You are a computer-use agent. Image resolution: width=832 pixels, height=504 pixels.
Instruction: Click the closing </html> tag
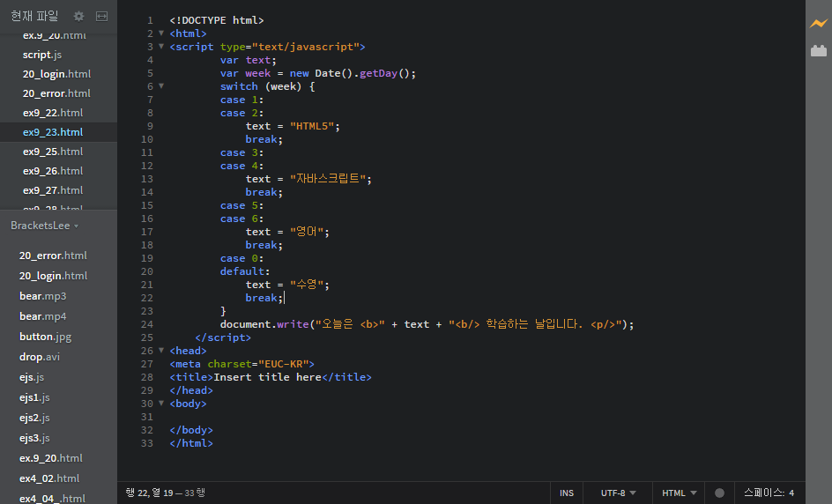(x=191, y=443)
